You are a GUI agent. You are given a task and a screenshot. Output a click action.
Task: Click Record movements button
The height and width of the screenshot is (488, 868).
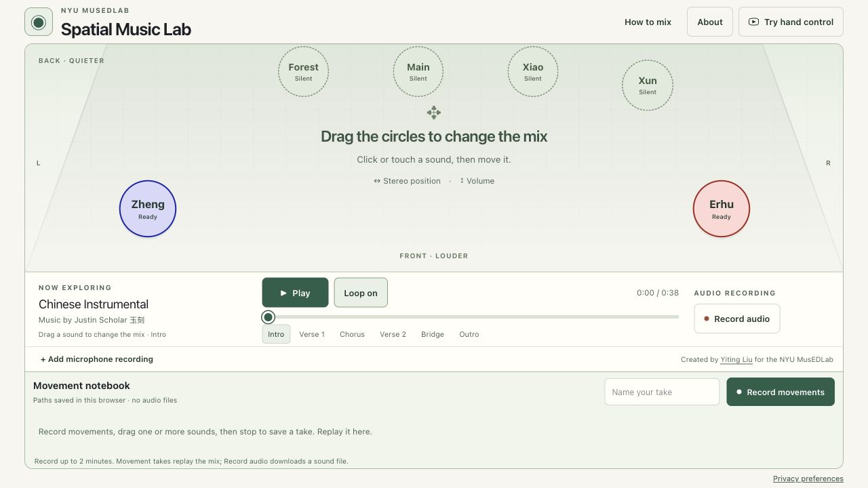pos(781,392)
